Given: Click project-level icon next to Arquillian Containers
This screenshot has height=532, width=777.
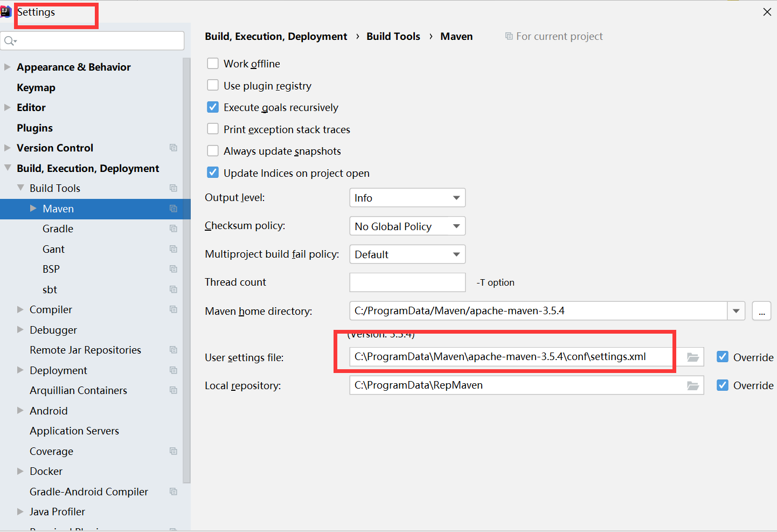Looking at the screenshot, I should [x=174, y=390].
